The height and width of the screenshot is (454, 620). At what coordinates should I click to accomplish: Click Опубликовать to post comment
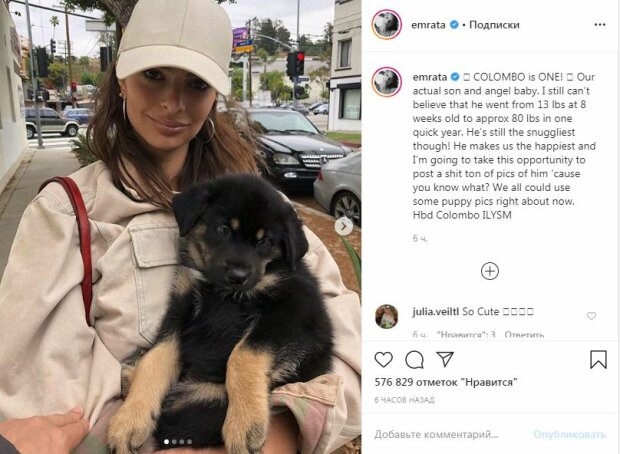tap(569, 434)
